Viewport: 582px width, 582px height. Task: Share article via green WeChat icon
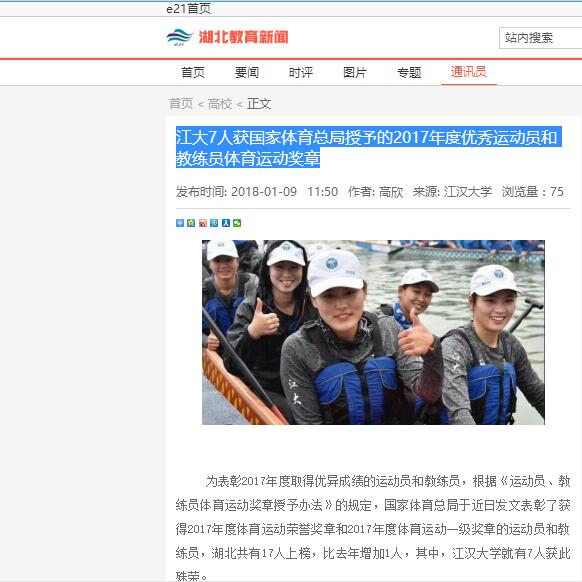pos(237,223)
